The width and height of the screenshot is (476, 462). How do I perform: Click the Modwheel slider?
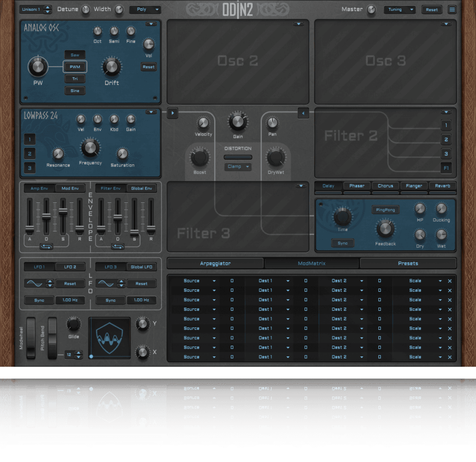(31, 338)
